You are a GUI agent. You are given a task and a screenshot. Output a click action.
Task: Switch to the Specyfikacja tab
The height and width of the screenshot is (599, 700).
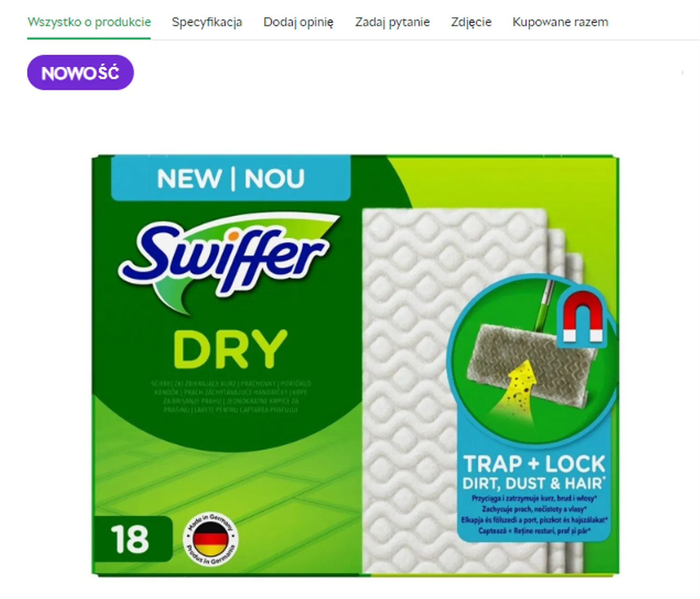click(x=207, y=22)
